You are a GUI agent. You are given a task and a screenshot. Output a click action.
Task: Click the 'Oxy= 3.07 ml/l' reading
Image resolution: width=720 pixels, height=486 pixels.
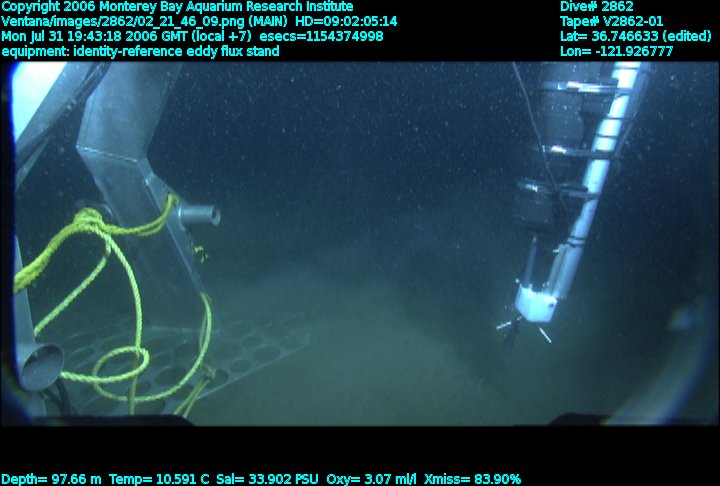coord(371,480)
